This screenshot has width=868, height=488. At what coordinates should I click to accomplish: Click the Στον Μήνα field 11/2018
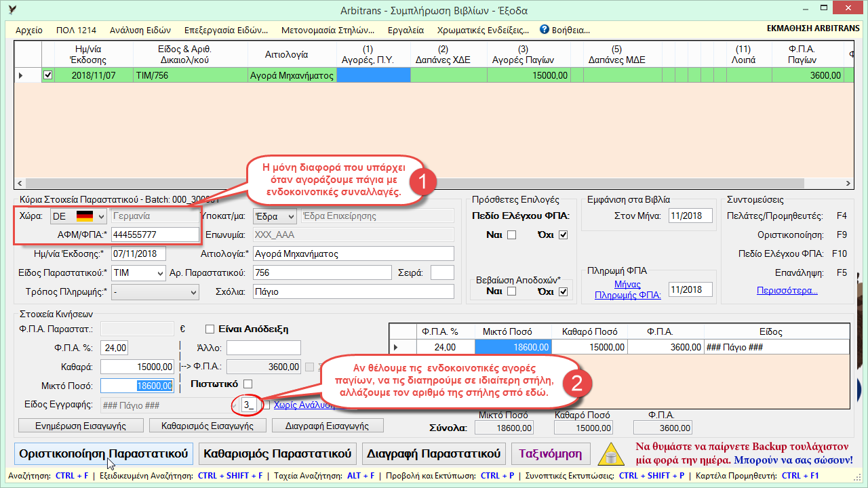[x=690, y=216]
